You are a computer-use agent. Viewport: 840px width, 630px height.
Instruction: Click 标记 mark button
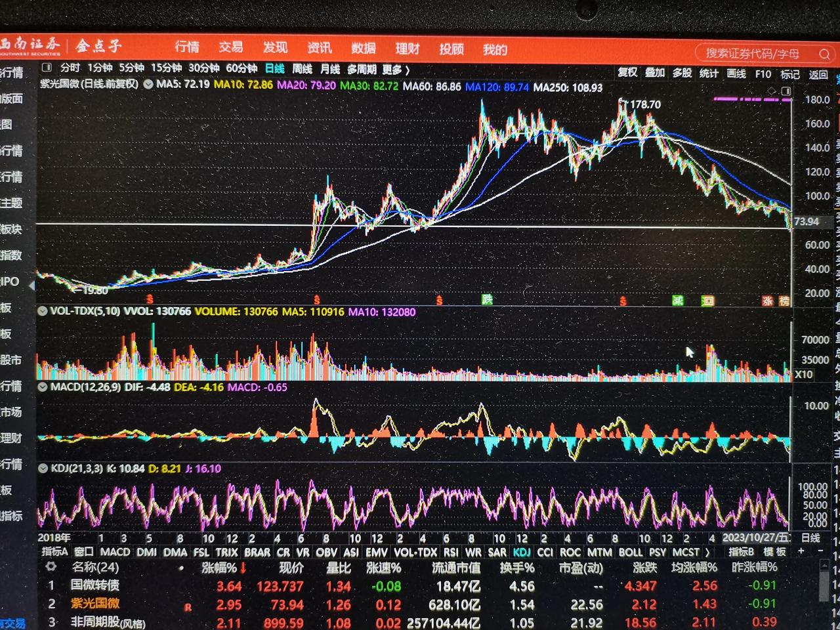(x=789, y=74)
